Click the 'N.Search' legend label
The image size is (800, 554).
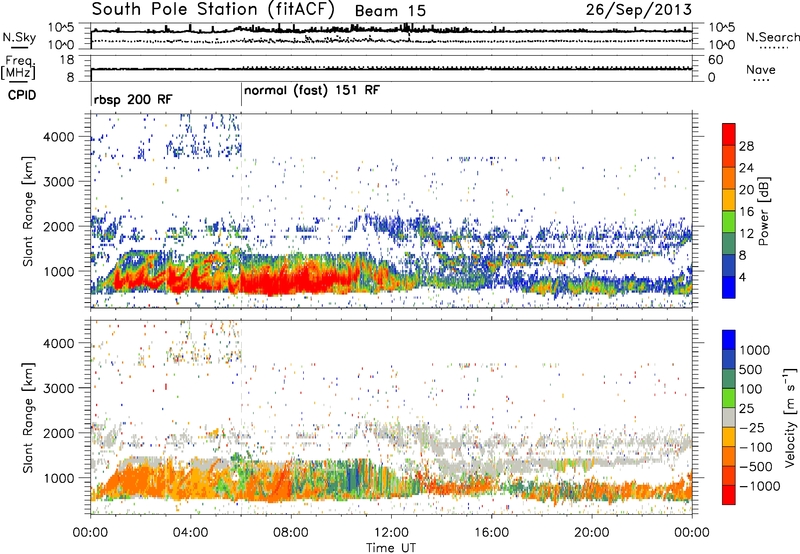773,37
